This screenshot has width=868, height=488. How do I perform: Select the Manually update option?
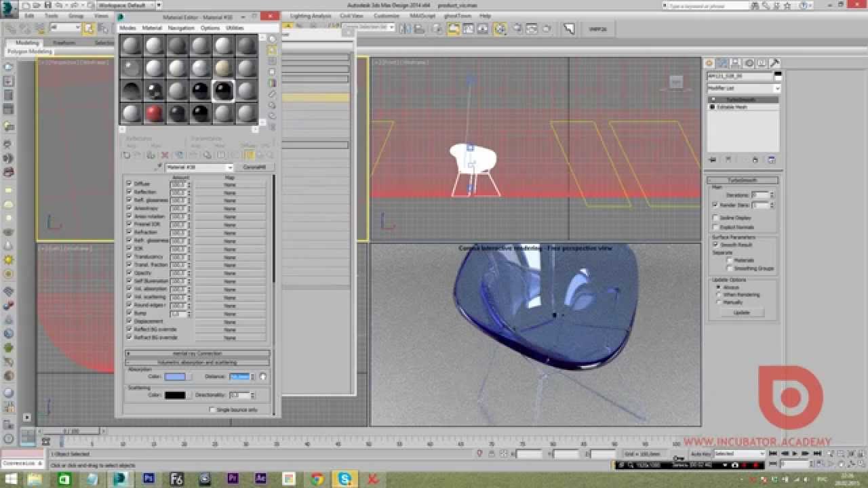[x=718, y=302]
